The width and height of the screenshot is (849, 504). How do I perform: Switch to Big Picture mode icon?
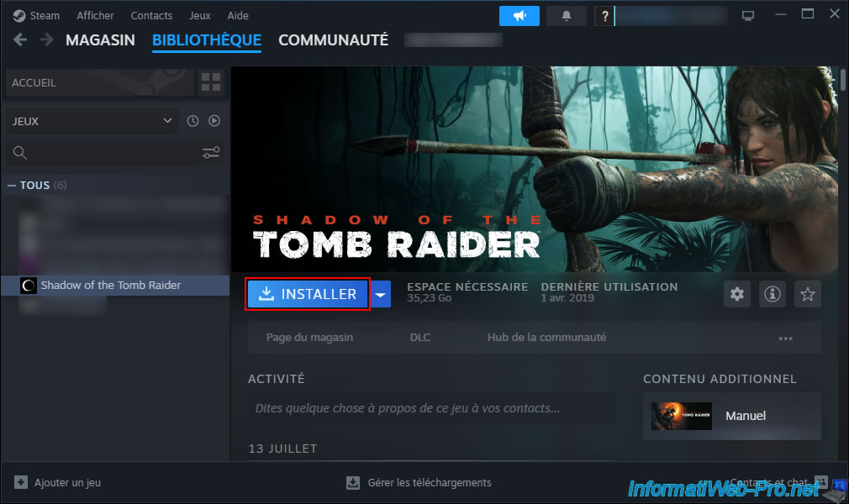click(748, 16)
